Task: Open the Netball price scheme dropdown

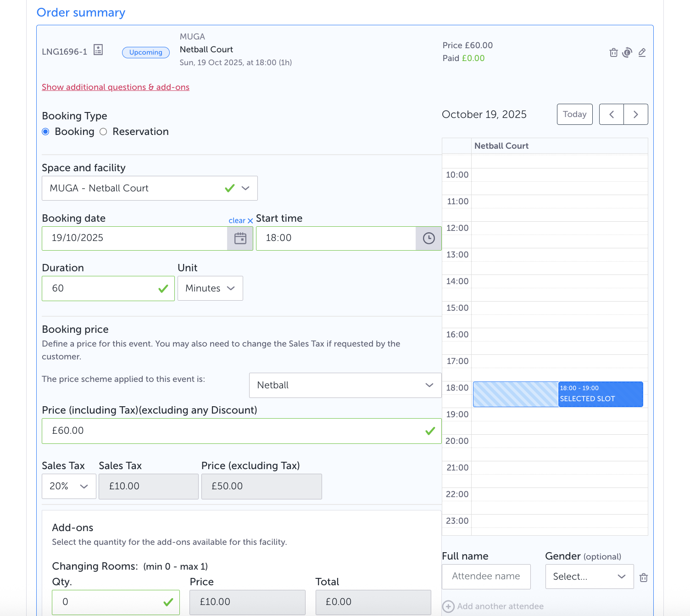Action: point(345,385)
